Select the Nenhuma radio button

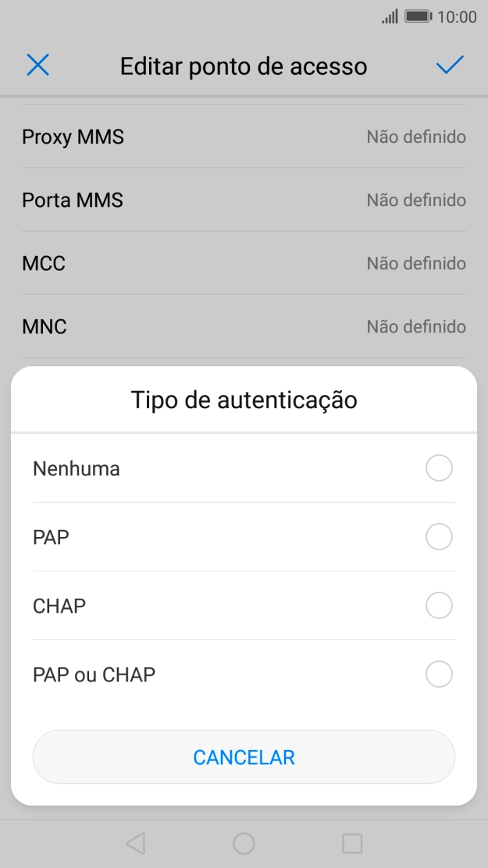439,469
